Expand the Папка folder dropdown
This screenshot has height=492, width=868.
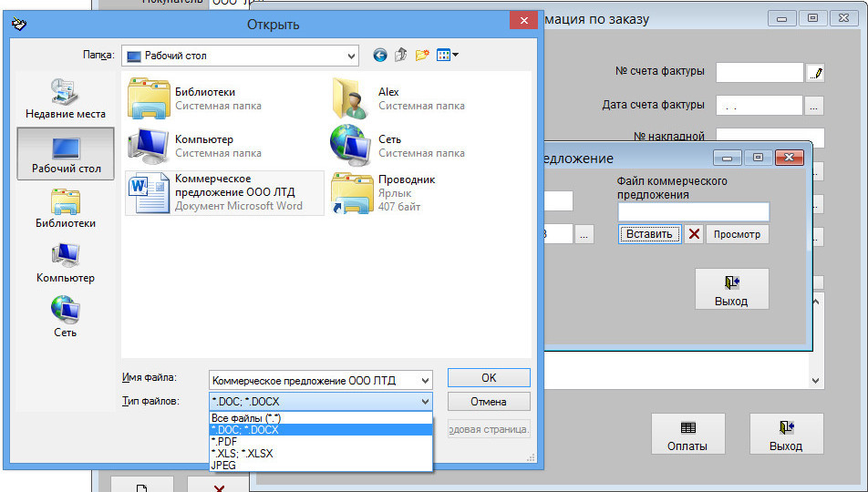point(351,56)
